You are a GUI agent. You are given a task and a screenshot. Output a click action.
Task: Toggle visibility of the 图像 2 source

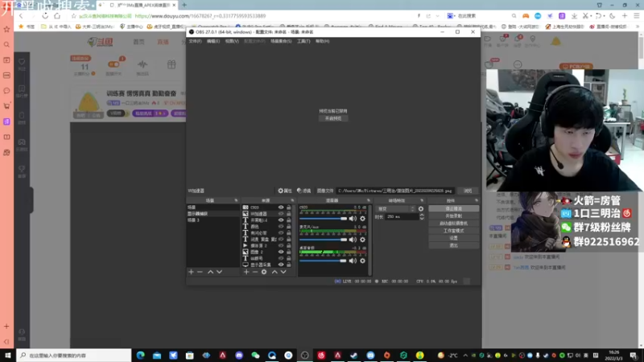(x=281, y=252)
